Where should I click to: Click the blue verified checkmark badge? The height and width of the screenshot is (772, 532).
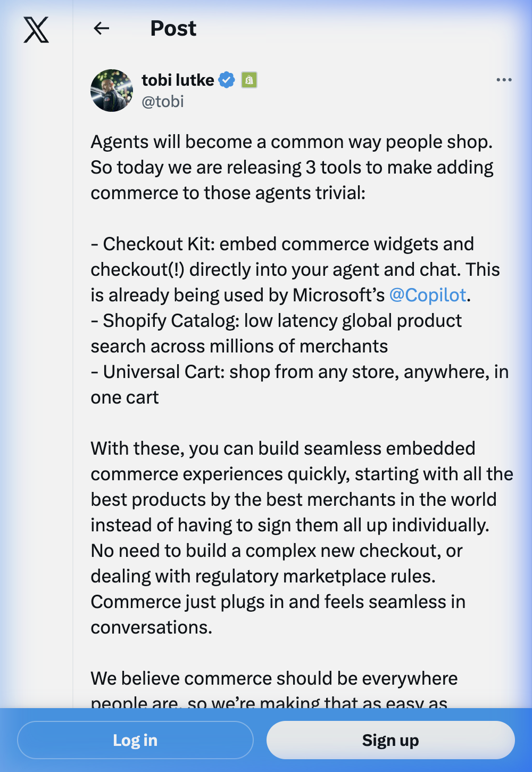pyautogui.click(x=227, y=80)
